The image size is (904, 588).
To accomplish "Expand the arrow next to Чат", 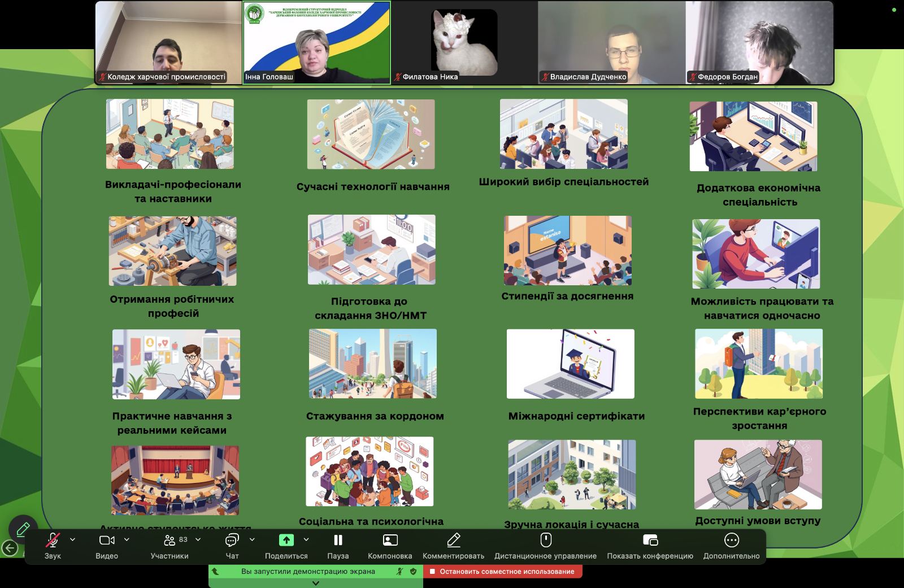I will [x=252, y=540].
